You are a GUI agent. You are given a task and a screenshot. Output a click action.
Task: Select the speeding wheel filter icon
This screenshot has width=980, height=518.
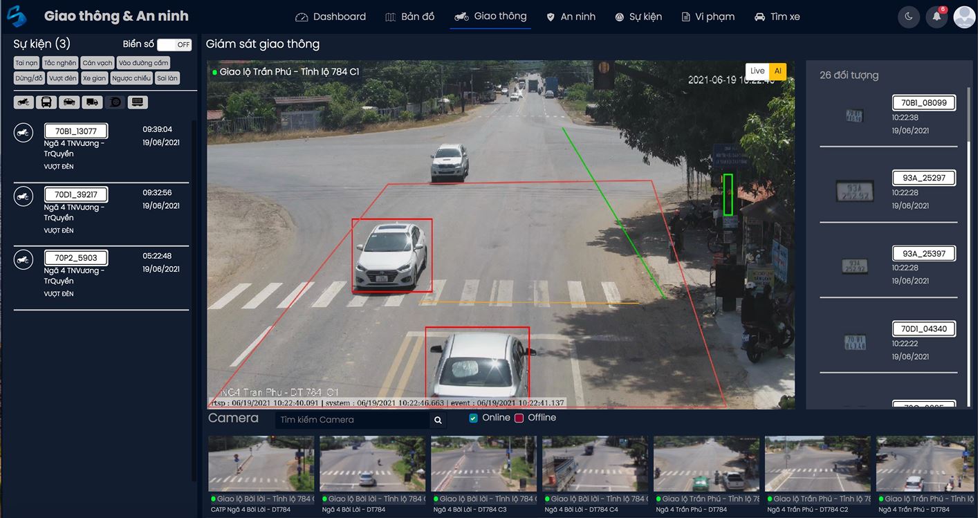tap(115, 102)
